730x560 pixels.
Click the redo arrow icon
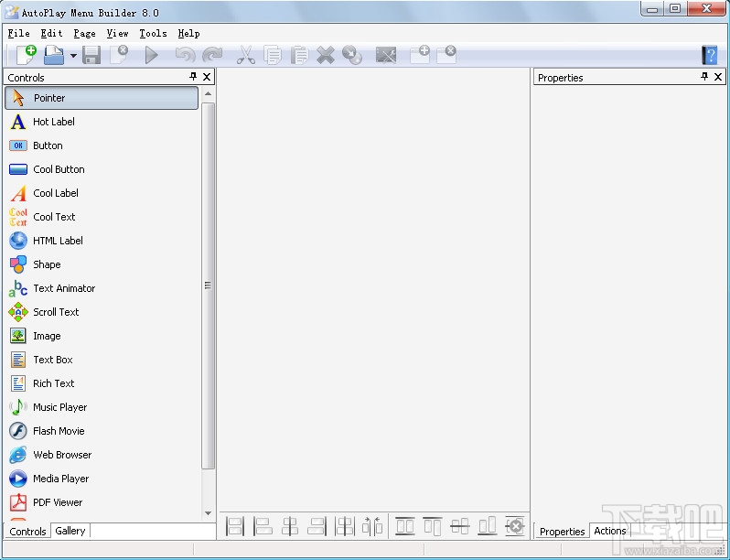[x=212, y=55]
